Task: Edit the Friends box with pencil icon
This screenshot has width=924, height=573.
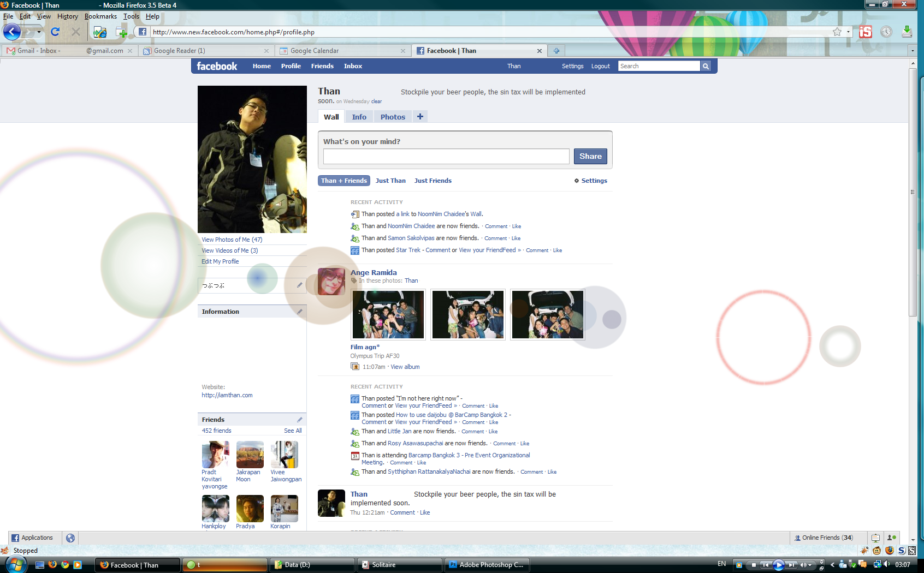Action: click(x=299, y=420)
